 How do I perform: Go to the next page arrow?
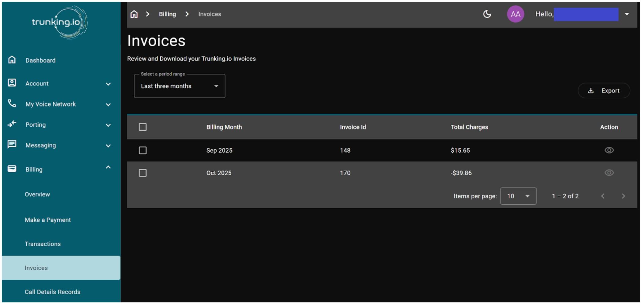click(623, 196)
